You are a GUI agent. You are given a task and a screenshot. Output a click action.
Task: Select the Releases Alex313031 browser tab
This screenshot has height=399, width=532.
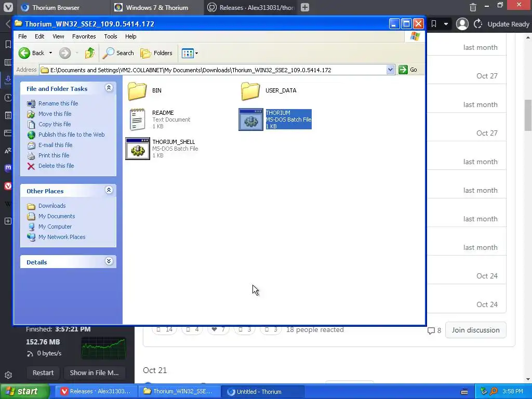pyautogui.click(x=251, y=7)
